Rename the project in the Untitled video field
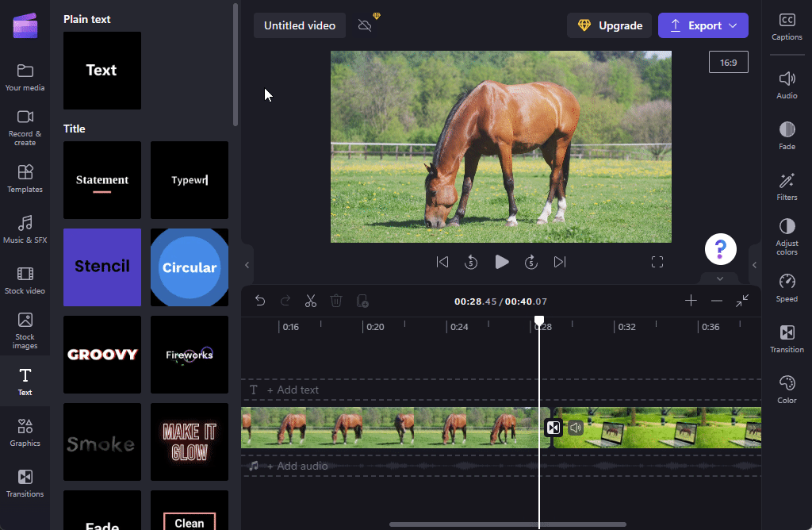The width and height of the screenshot is (812, 530). (x=299, y=25)
